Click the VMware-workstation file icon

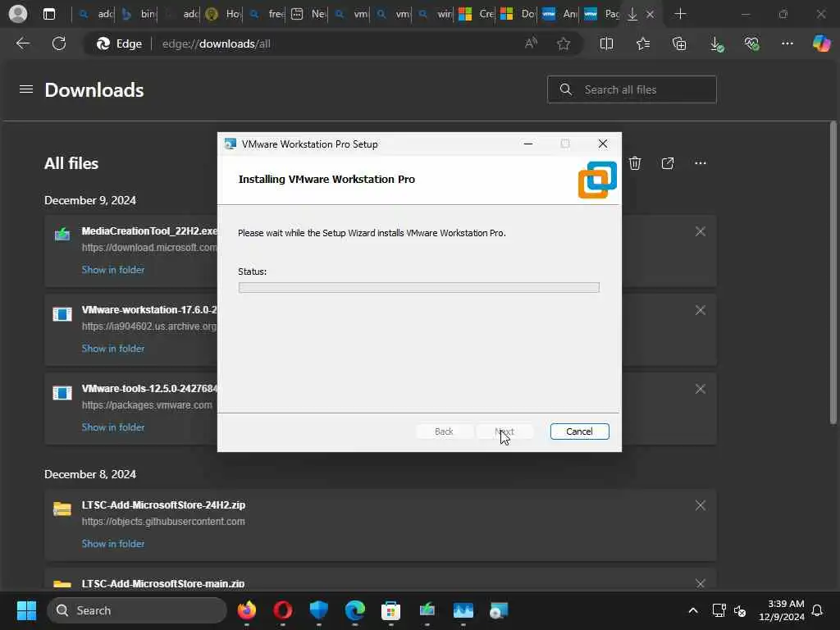(62, 314)
